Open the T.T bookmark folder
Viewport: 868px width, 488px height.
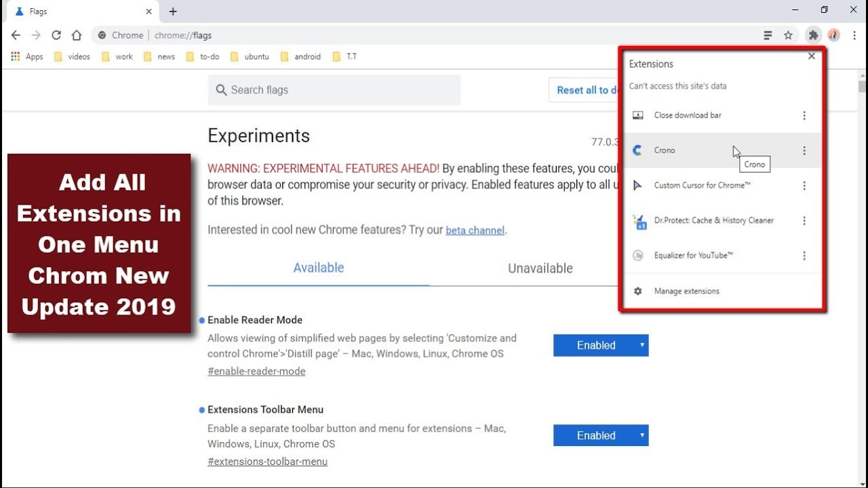point(344,57)
